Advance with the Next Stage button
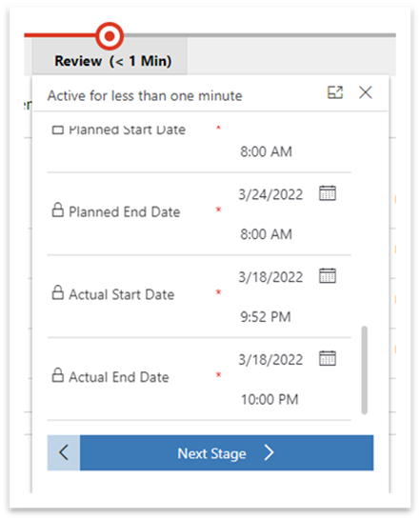The image size is (420, 520). pyautogui.click(x=227, y=453)
